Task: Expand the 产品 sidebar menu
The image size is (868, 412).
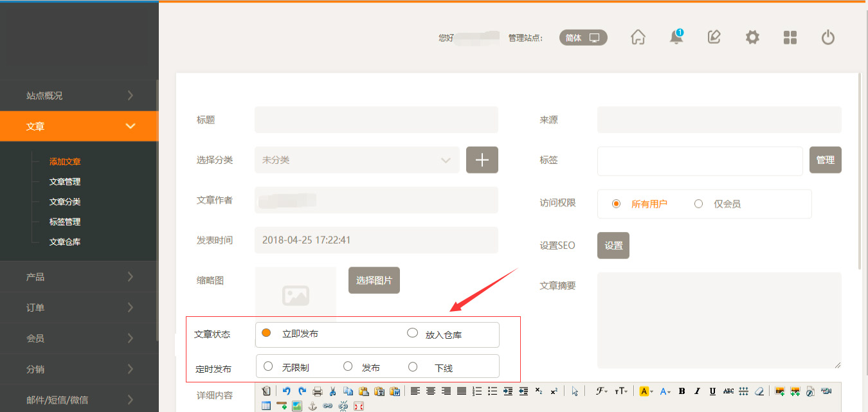Action: coord(79,277)
